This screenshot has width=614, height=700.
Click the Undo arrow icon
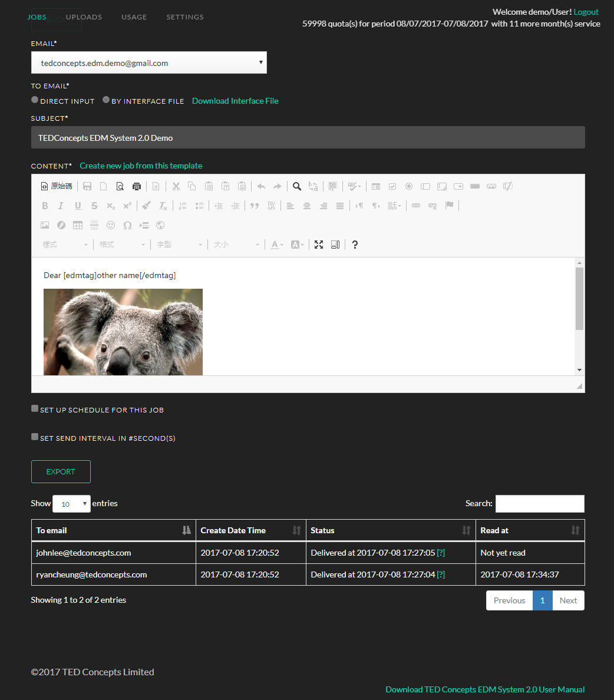click(261, 186)
